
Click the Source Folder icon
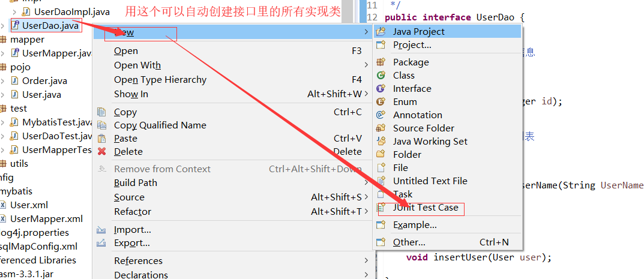point(381,128)
